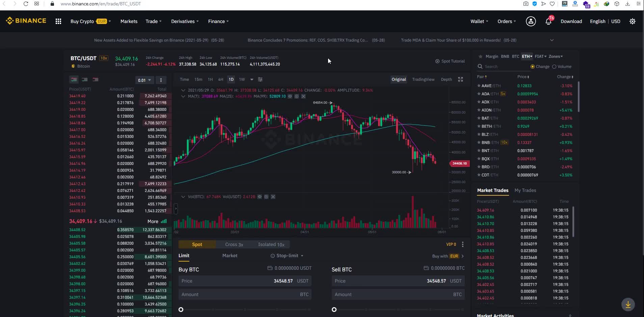
Task: Click the favorites star icon in pair list
Action: click(480, 56)
